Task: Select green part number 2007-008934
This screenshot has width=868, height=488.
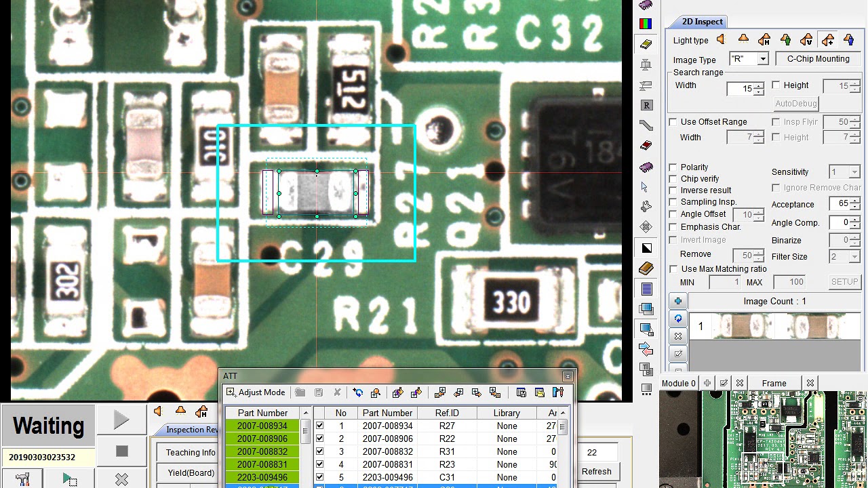Action: pos(262,426)
